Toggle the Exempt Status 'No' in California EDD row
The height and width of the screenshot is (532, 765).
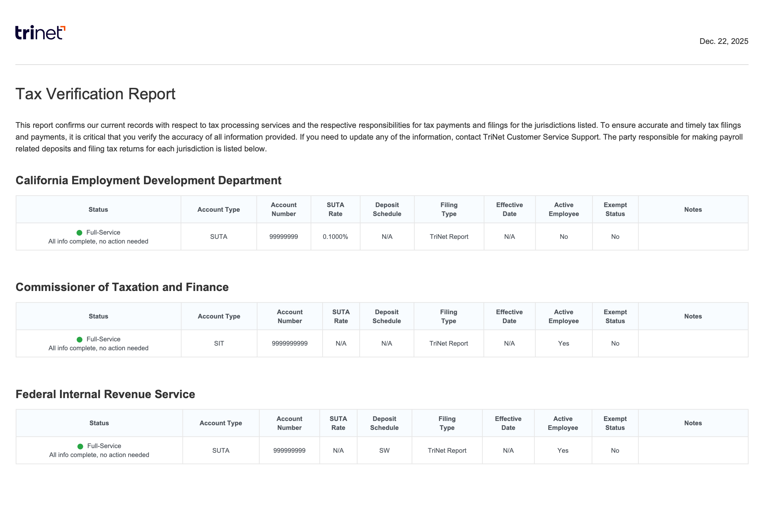615,236
